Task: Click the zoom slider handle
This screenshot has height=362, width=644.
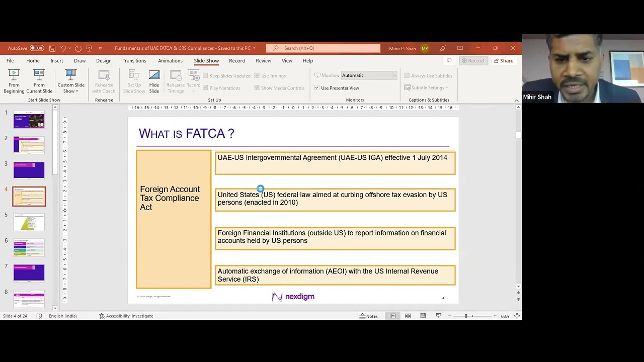Action: (466, 316)
